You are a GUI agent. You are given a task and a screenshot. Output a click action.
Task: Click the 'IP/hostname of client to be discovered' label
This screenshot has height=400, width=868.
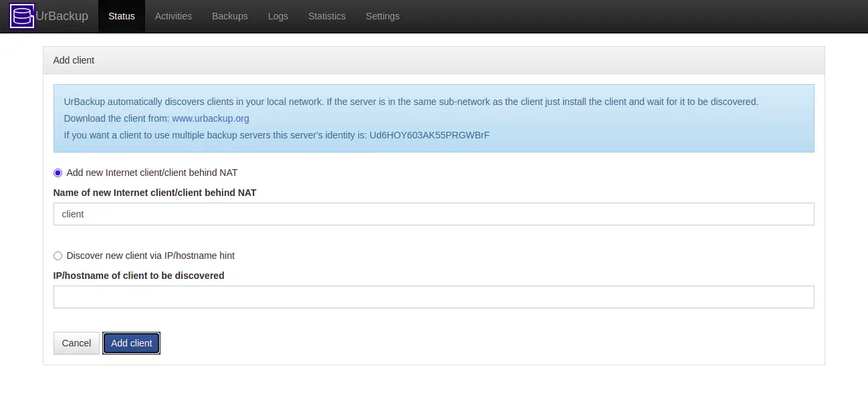[138, 276]
